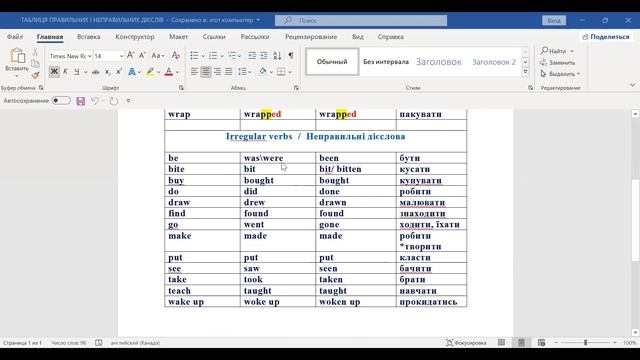The height and width of the screenshot is (360, 640).
Task: Click the Заменить replace button
Action: [558, 62]
